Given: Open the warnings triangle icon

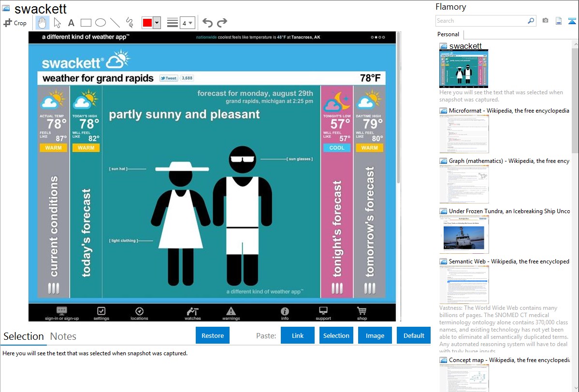Looking at the screenshot, I should click(231, 313).
